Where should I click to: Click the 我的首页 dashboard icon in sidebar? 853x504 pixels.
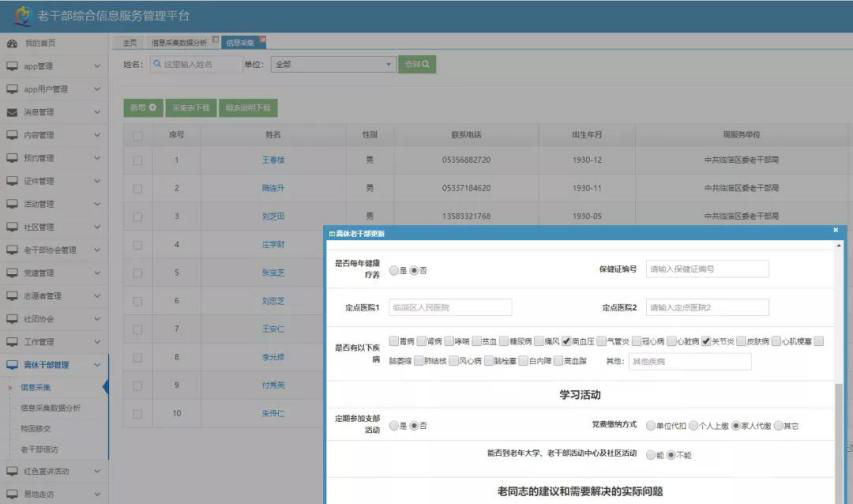(x=12, y=43)
